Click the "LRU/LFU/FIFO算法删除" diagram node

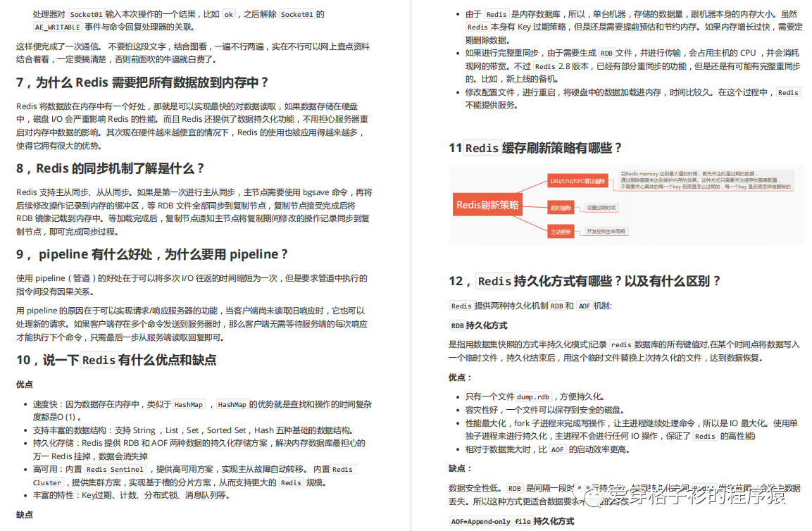[577, 181]
